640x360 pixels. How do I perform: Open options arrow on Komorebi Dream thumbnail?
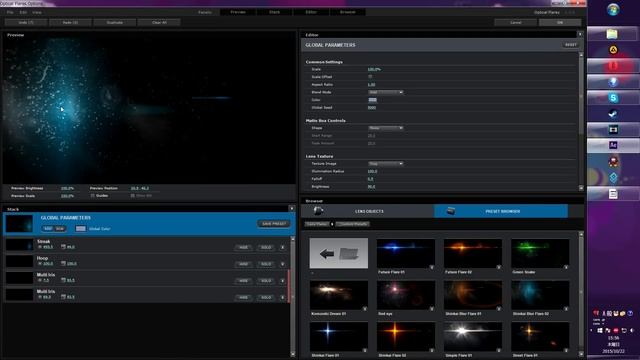[x=364, y=309]
